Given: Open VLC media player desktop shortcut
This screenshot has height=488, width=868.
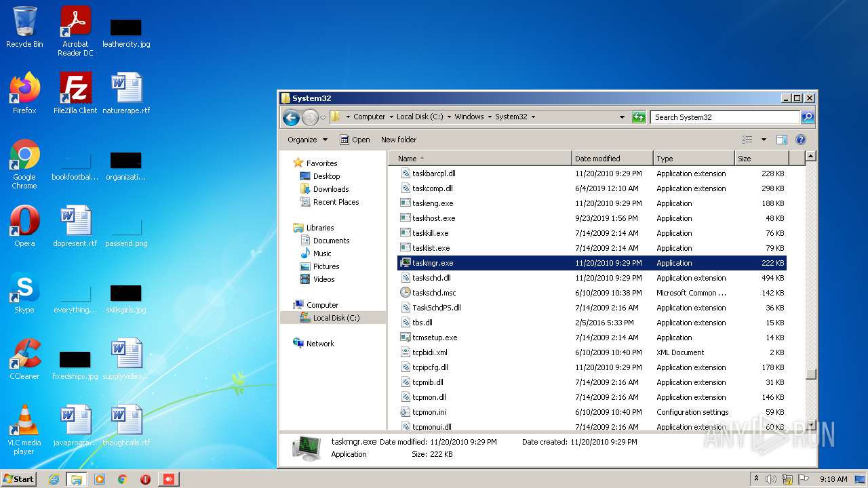Looking at the screenshot, I should [24, 430].
